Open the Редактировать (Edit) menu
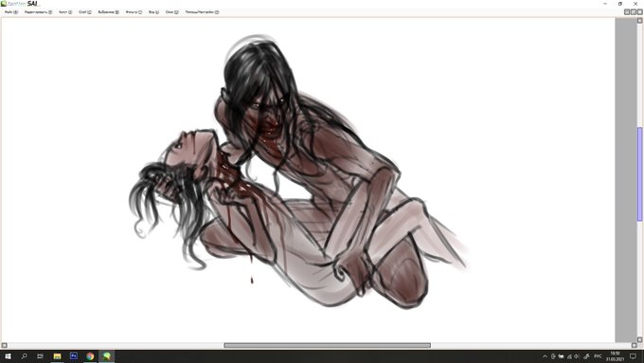This screenshot has width=644, height=363. coord(38,12)
